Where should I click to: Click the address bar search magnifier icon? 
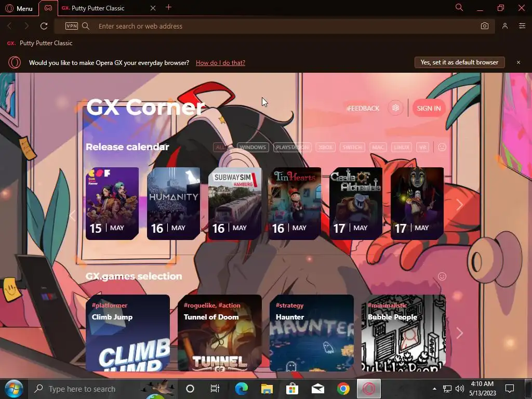86,26
